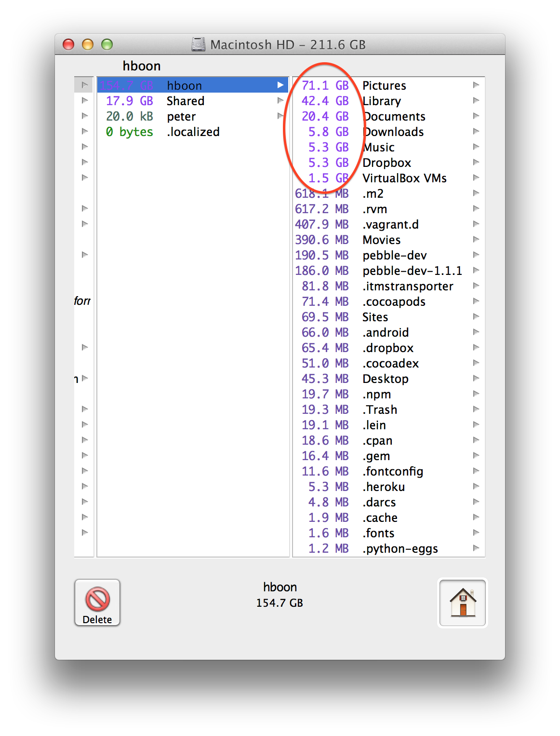Expand the Library folder arrow
This screenshot has height=736, width=560.
coord(476,100)
